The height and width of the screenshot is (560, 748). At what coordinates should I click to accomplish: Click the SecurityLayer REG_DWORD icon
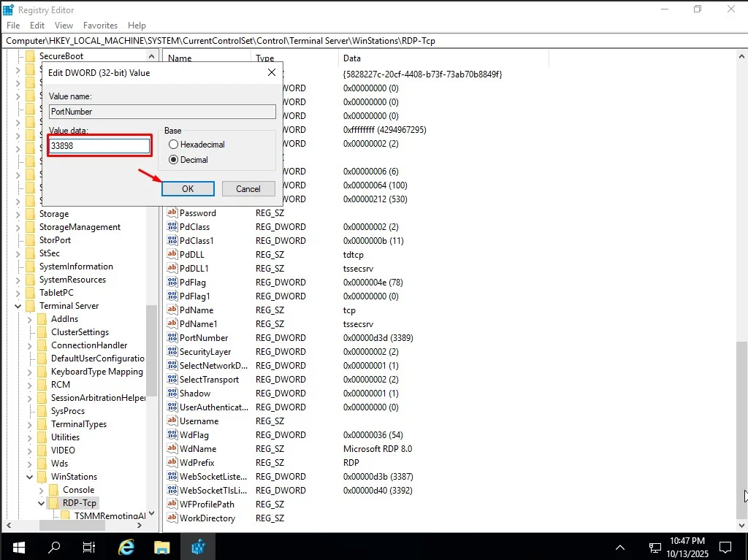pos(174,351)
